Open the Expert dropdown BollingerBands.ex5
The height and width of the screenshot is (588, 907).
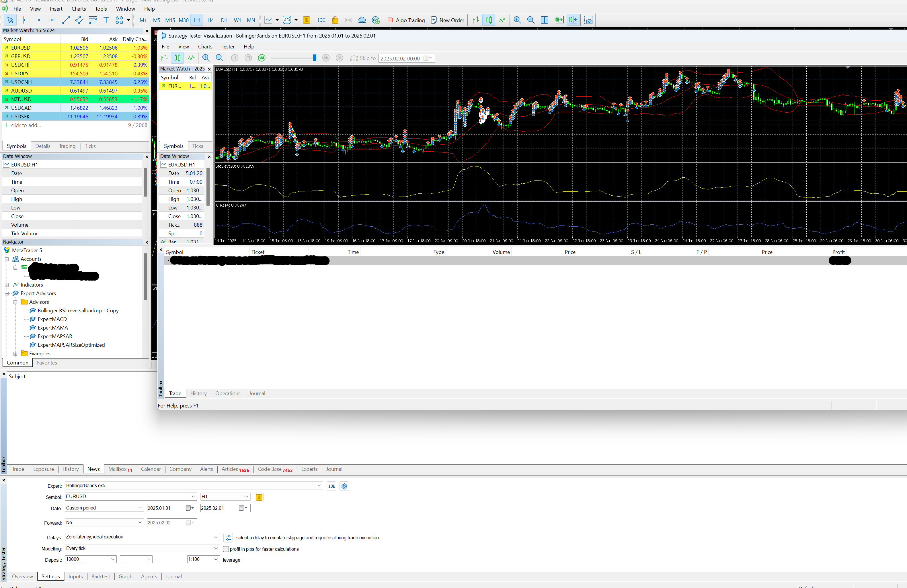click(x=194, y=485)
